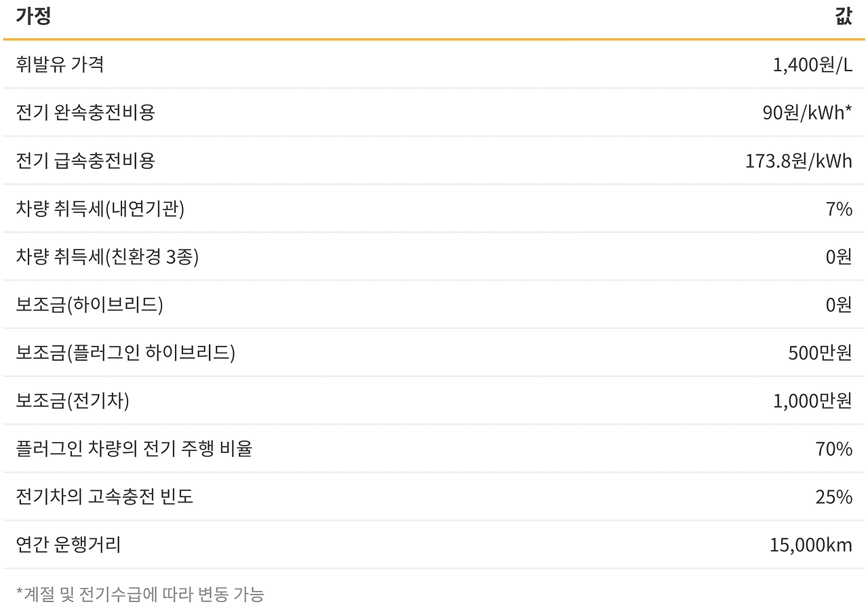The height and width of the screenshot is (609, 868).
Task: Select the 보조금(하이브리드) row label
Action: point(89,305)
